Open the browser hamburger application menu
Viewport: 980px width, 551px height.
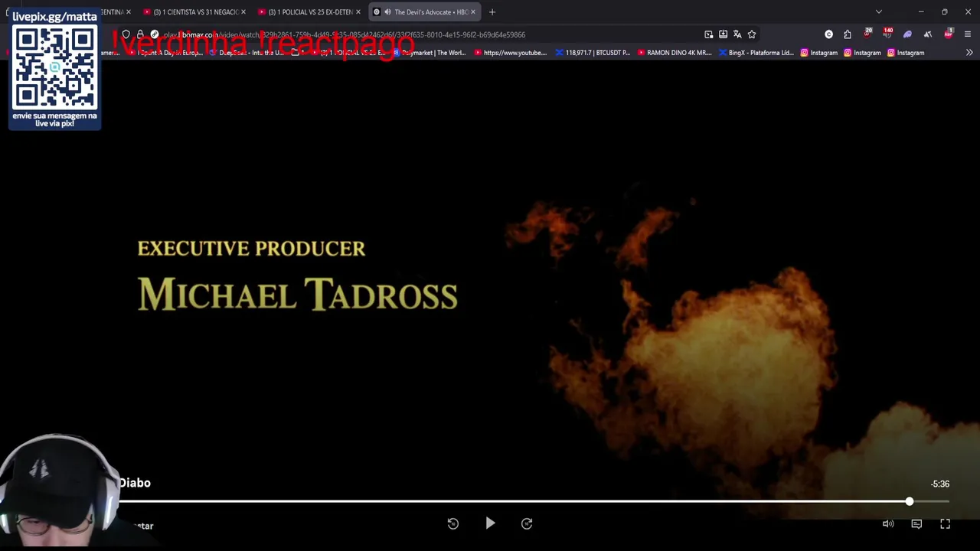[968, 34]
